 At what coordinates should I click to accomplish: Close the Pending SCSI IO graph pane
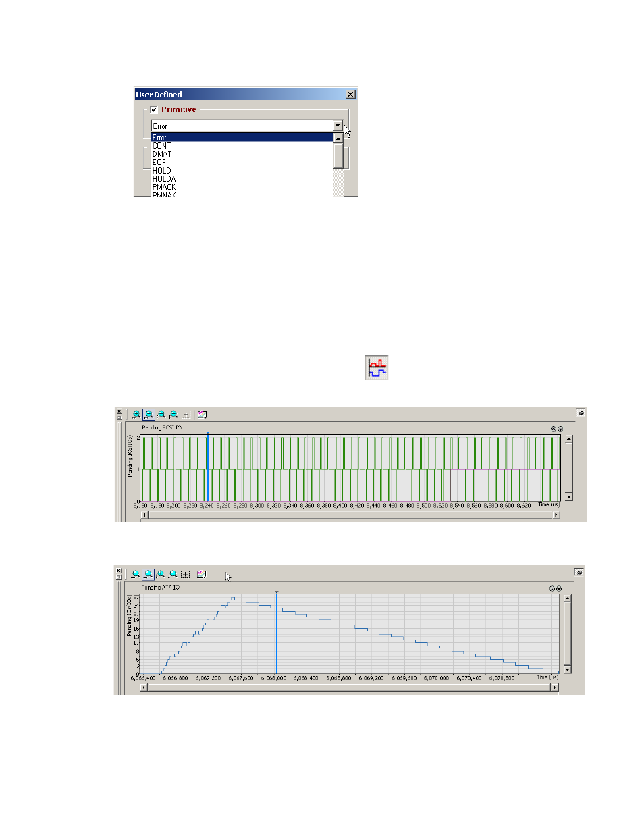119,411
